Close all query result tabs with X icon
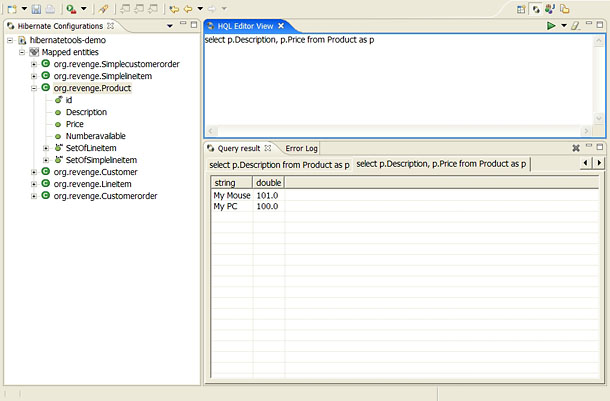 [575, 148]
